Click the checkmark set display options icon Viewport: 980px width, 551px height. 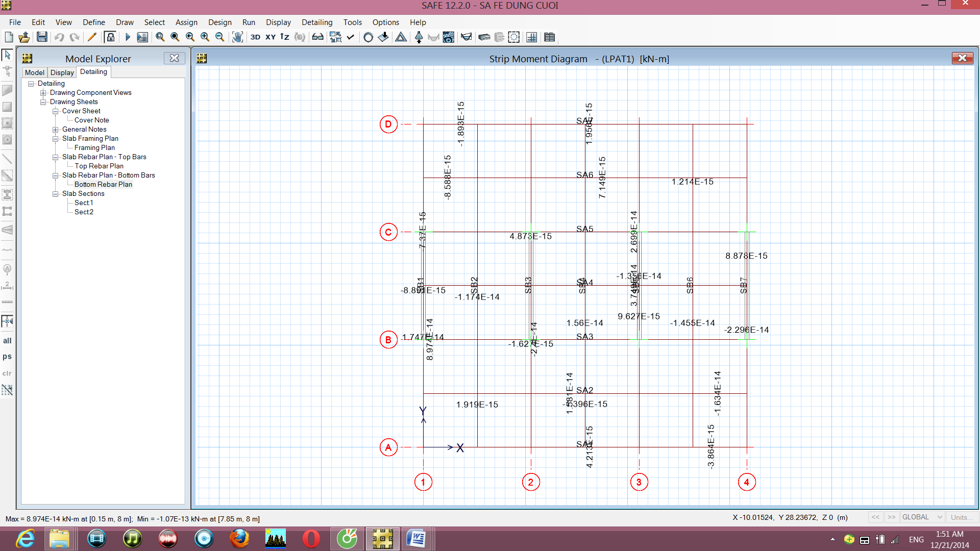click(x=350, y=37)
